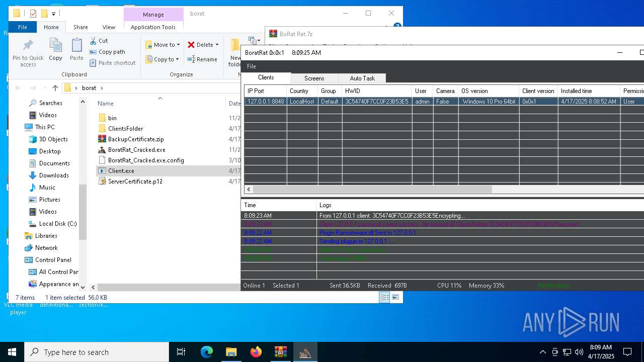The image size is (644, 362).
Task: Open Customize Quick Access Toolbar dropdown
Action: coord(53,14)
